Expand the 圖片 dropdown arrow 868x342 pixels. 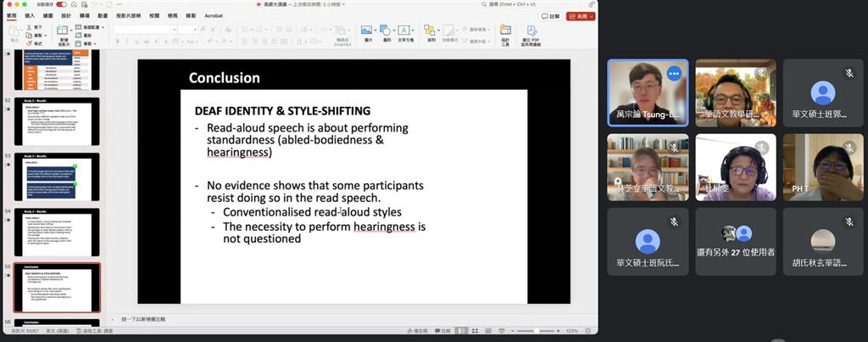(x=376, y=30)
